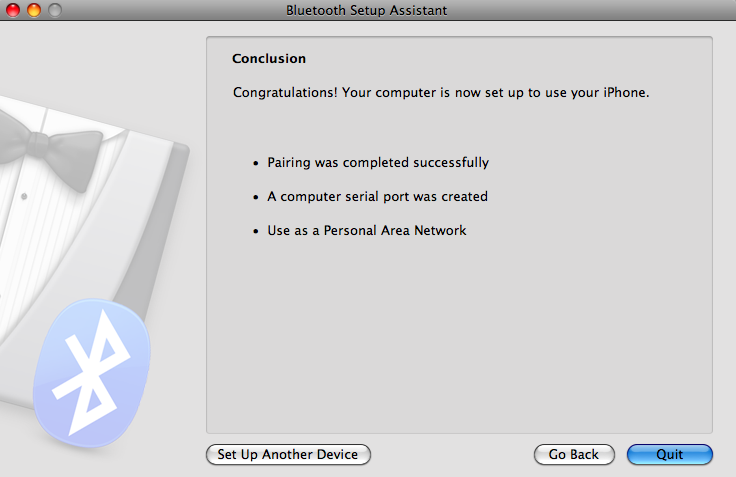Click the bullet before 'A computer serial port'
The image size is (736, 477).
click(256, 198)
